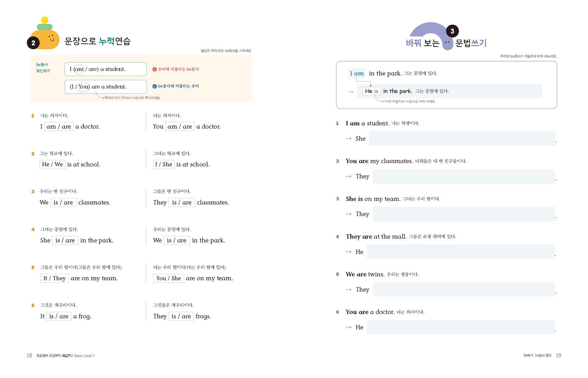Click the answer blank after 'They' in question 2
588x378 pixels.
(464, 176)
